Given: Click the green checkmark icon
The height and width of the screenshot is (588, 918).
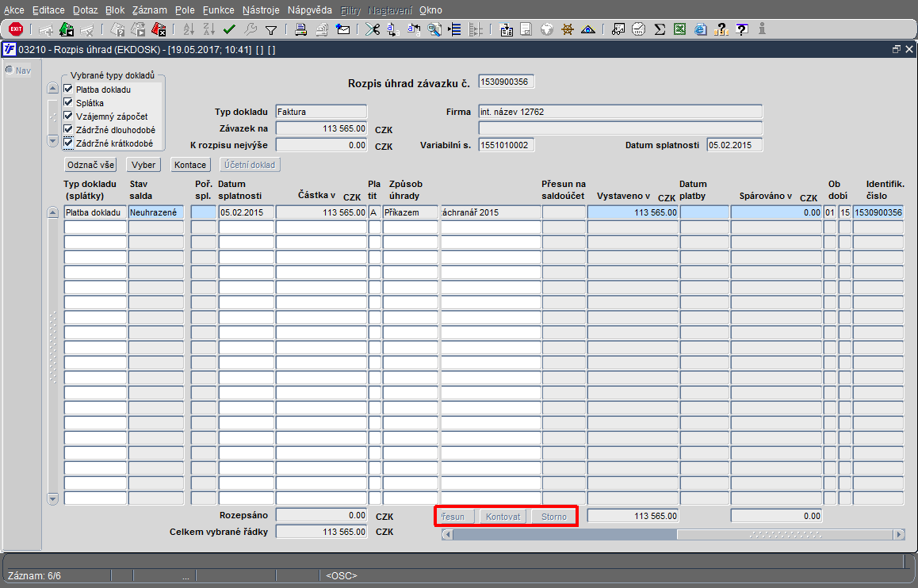Looking at the screenshot, I should (x=230, y=29).
